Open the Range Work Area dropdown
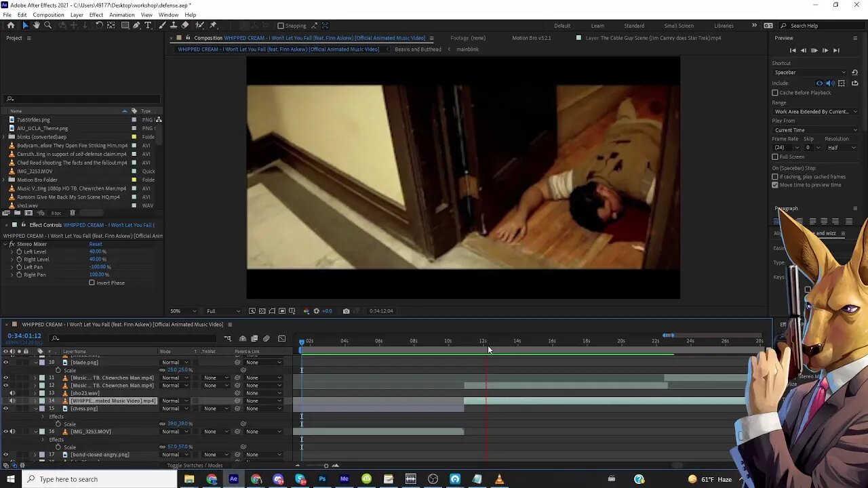The image size is (868, 488). pos(816,112)
